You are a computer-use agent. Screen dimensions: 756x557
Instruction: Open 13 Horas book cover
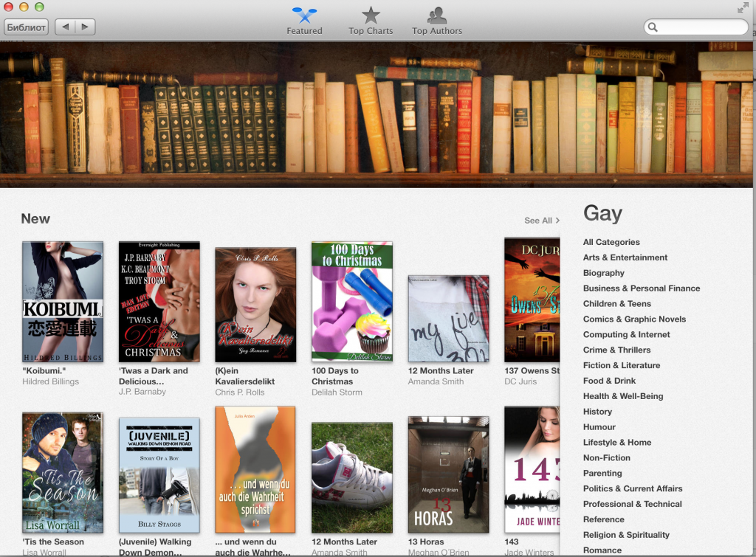(x=448, y=474)
